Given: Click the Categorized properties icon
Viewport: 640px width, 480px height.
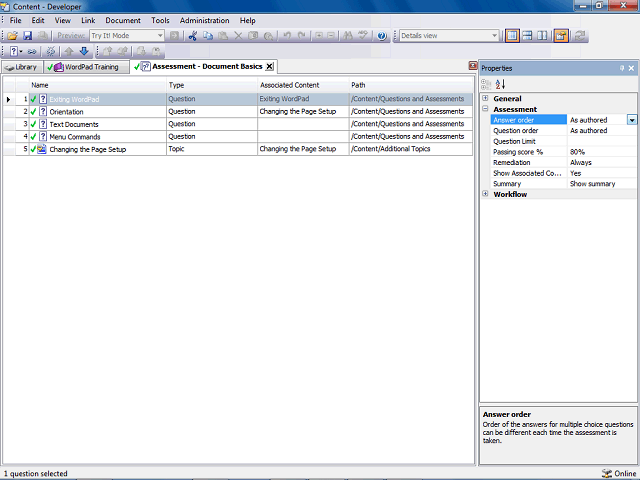Looking at the screenshot, I should (486, 84).
